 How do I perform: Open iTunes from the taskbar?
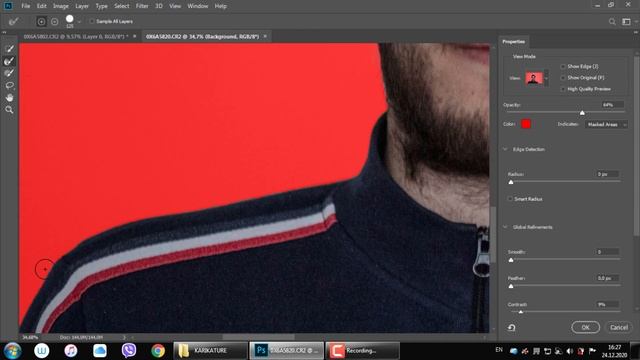click(71, 351)
